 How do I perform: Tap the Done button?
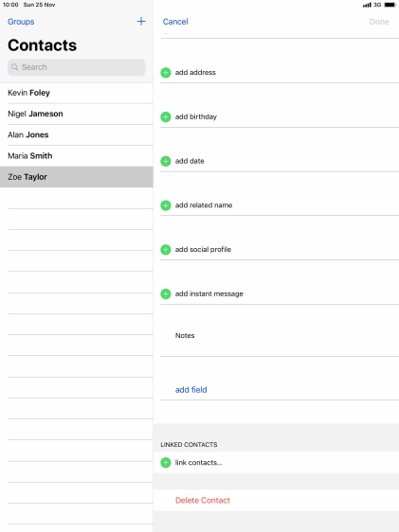pos(379,22)
